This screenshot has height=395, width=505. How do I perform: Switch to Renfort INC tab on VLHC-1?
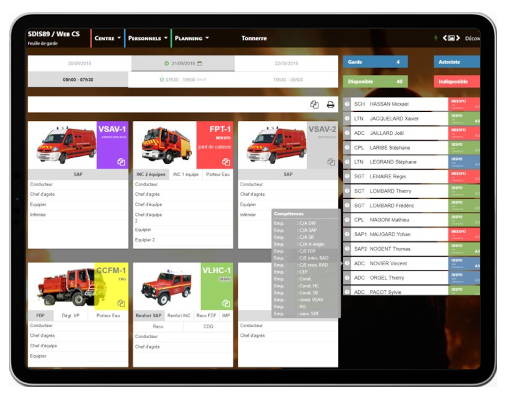coord(179,315)
